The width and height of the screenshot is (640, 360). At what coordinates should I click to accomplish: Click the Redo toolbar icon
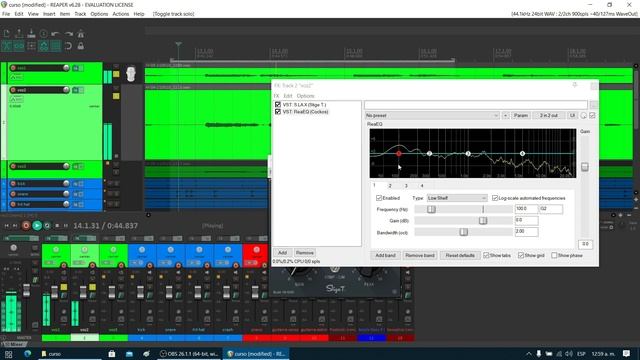tap(69, 34)
